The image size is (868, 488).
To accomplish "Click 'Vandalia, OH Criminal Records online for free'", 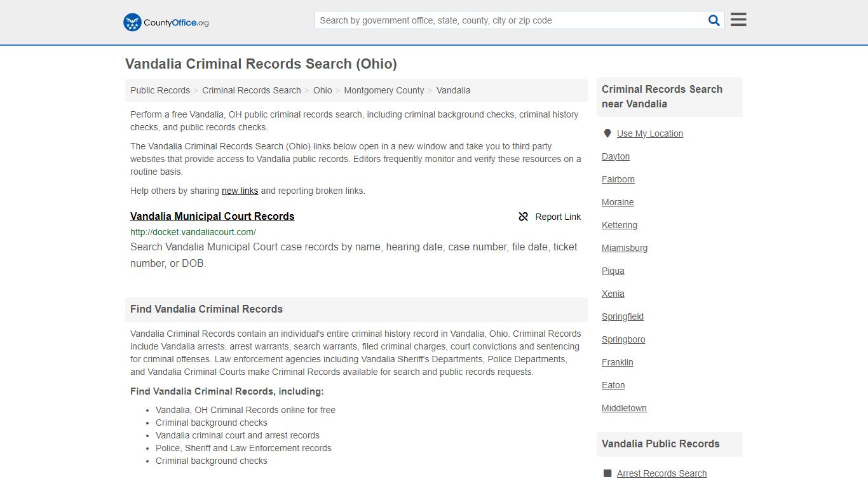I will tap(245, 410).
